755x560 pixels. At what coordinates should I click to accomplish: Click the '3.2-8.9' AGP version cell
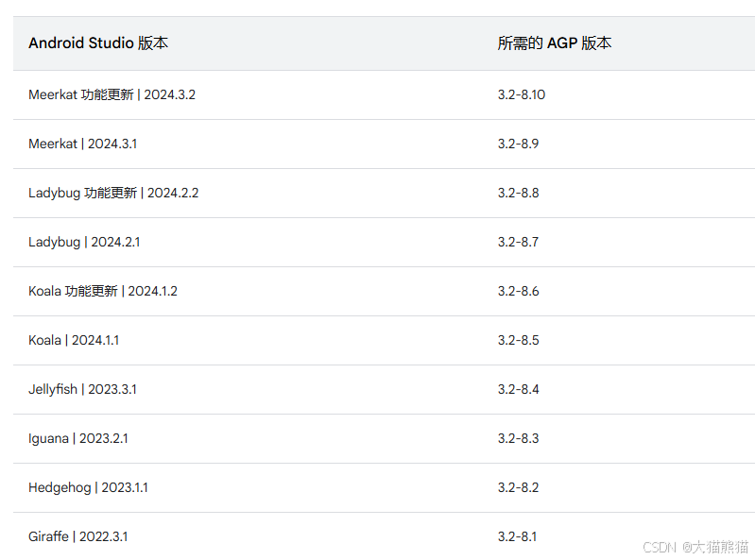(518, 144)
